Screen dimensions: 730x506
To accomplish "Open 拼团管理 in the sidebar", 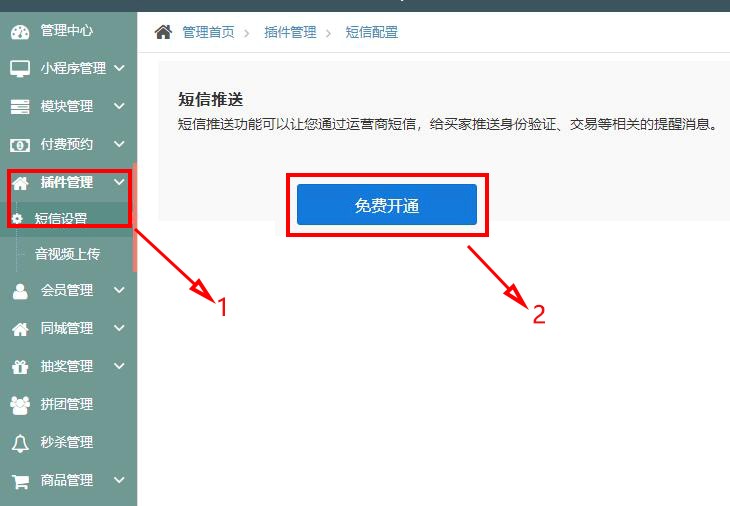I will pyautogui.click(x=67, y=404).
